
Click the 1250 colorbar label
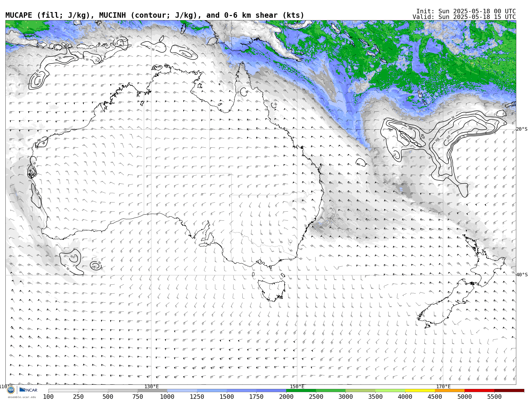[x=197, y=397]
